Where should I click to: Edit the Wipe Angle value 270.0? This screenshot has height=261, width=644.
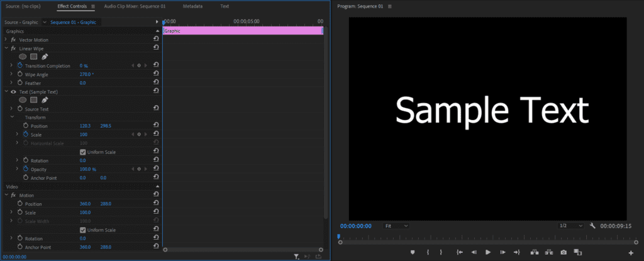point(86,74)
